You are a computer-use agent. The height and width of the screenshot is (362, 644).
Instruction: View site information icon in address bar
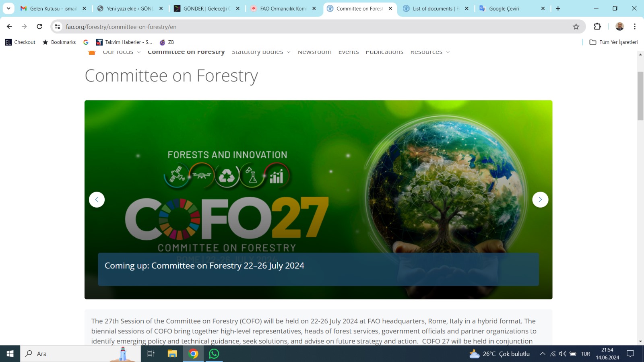click(58, 27)
